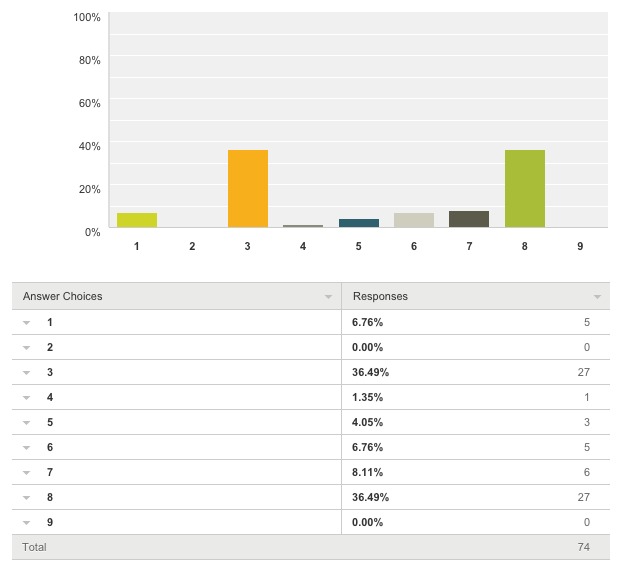This screenshot has width=622, height=570.
Task: Expand the arrow beside answer choice 8
Action: pyautogui.click(x=27, y=498)
